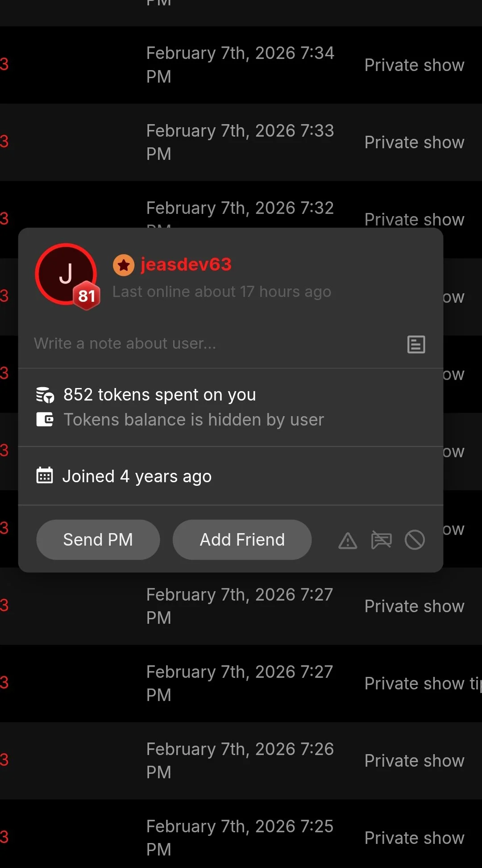Select the 7:34 PM Private show row

click(240, 65)
